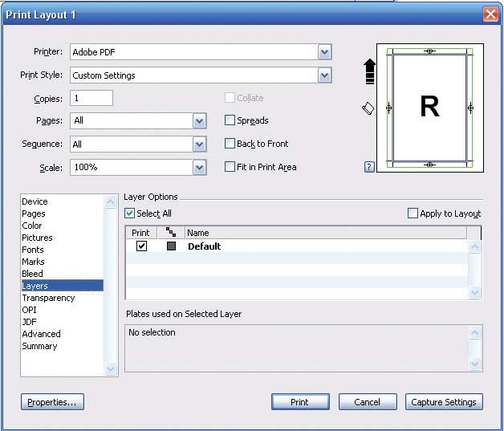
Task: Expand the Scale dropdown arrow
Action: click(x=199, y=168)
